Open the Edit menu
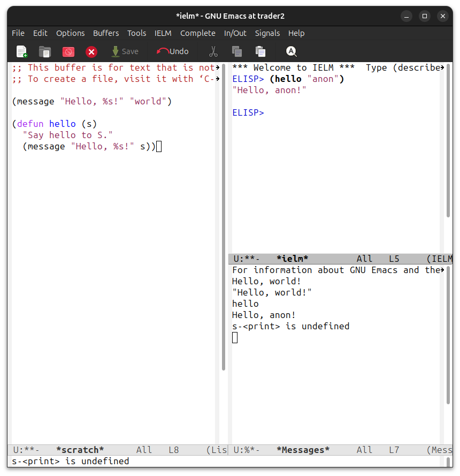 (x=40, y=33)
